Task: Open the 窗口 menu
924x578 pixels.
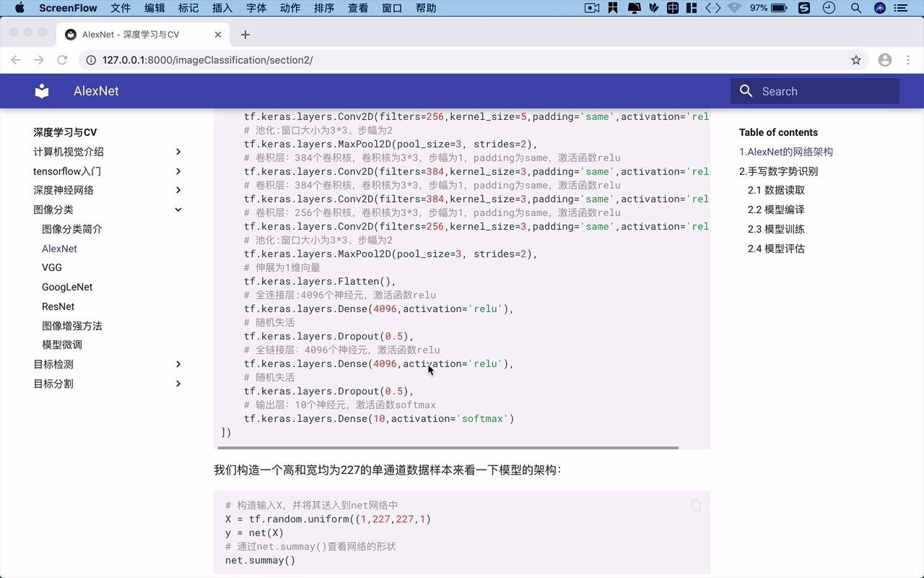Action: click(392, 8)
